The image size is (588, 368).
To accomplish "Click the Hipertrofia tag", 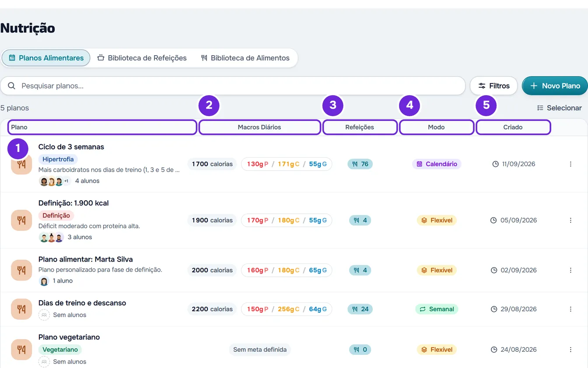I will pos(58,159).
